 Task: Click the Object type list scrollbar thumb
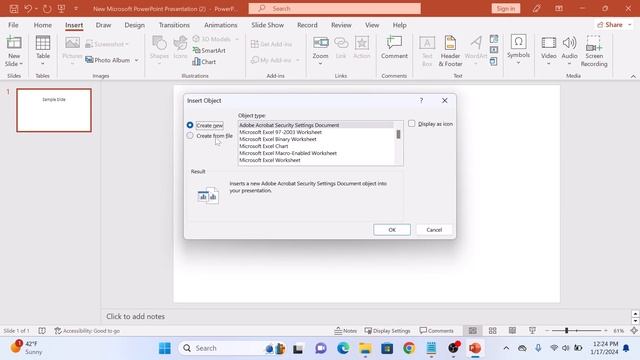point(398,134)
